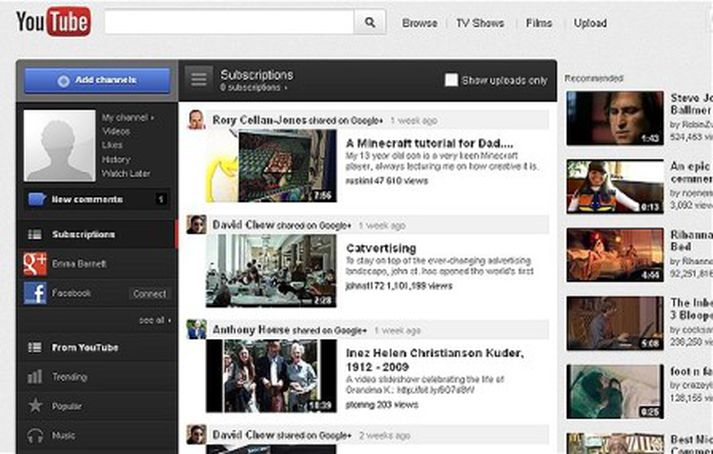Click the Subscriptions list icon in sidebar
Image resolution: width=713 pixels, height=454 pixels.
click(35, 235)
